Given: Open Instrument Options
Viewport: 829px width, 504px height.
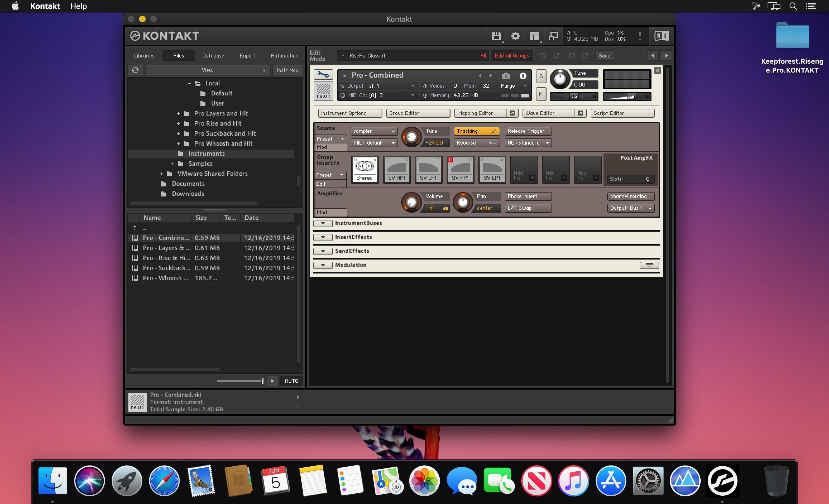Looking at the screenshot, I should pos(350,113).
